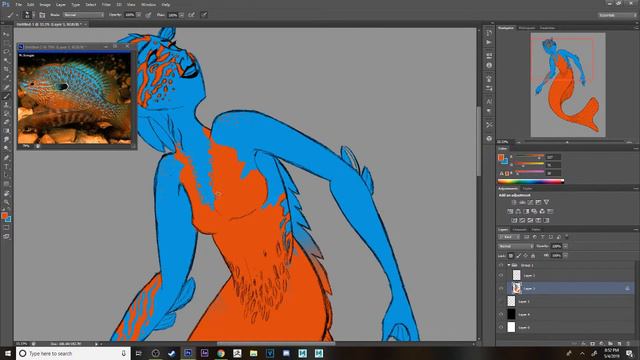Select the Gradient tool

(x=6, y=131)
